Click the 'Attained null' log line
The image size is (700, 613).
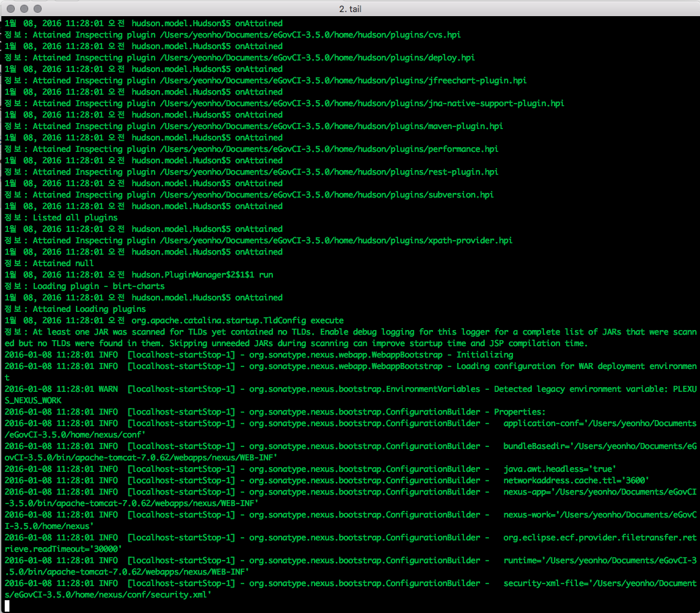[63, 263]
